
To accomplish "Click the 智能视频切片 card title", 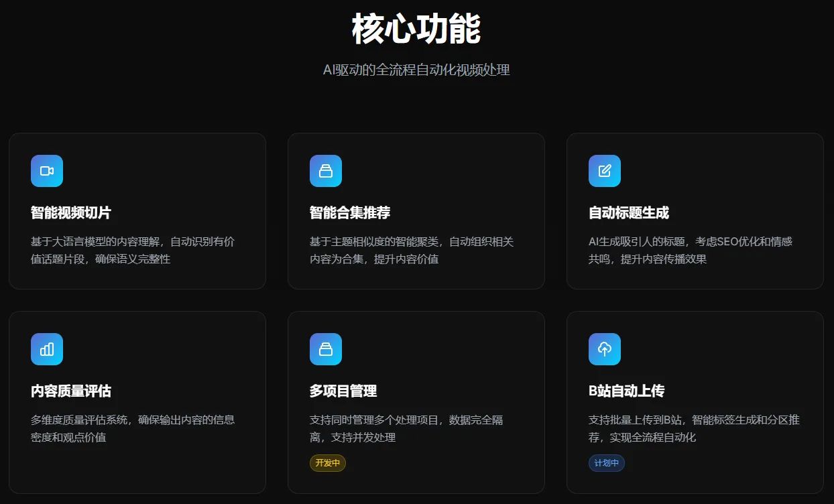I will (x=71, y=213).
